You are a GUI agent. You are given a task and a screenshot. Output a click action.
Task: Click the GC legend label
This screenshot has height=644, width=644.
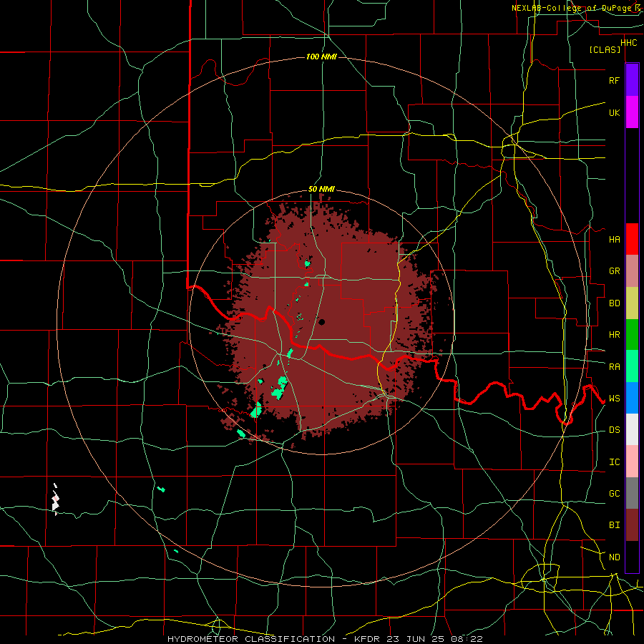614,494
